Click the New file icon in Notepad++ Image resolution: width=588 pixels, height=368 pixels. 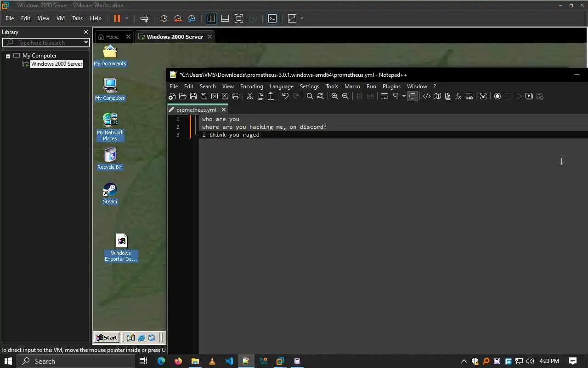pos(172,96)
